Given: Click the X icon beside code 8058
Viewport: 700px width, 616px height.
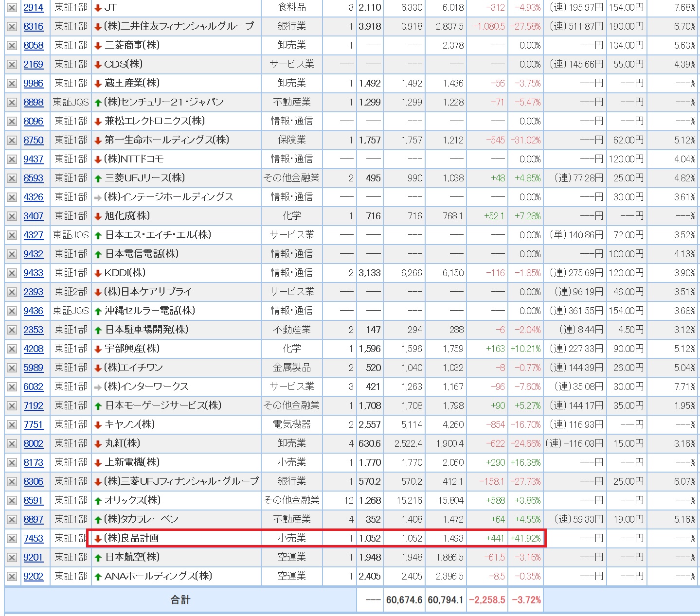Looking at the screenshot, I should click(12, 46).
